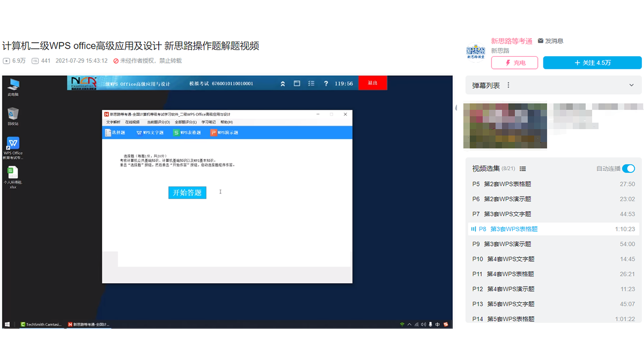Open the help (?) icon on the exam toolbar
The image size is (644, 362).
[326, 83]
